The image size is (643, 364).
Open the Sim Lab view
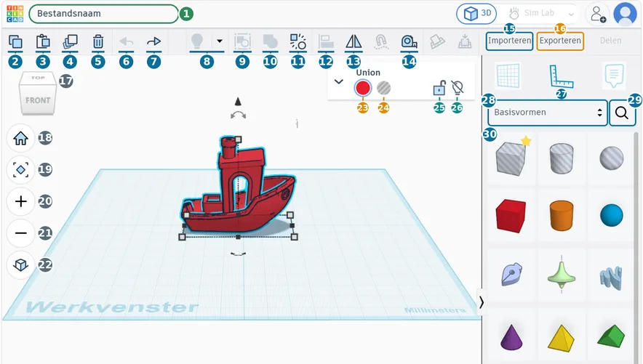pos(532,13)
